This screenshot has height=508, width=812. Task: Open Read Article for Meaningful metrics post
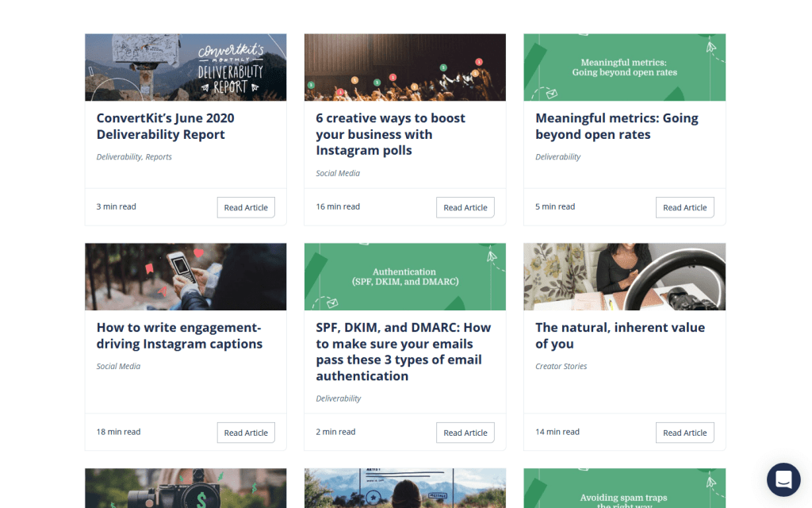[684, 207]
